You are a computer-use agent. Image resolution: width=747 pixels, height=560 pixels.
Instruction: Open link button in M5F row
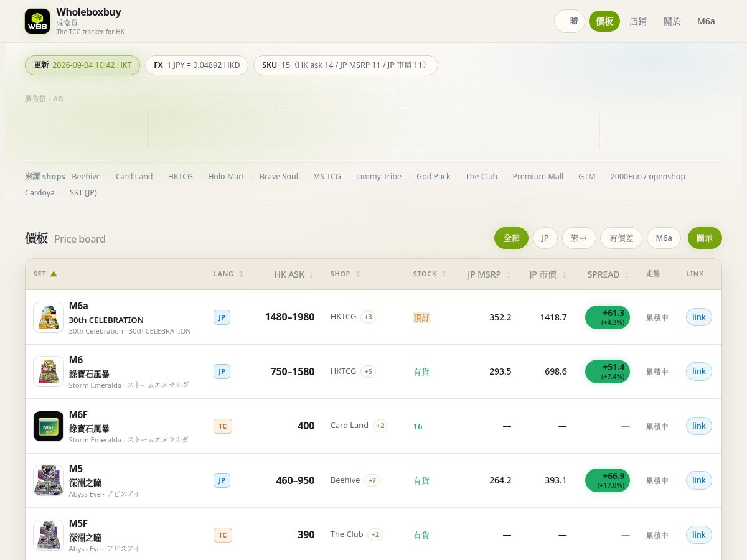699,534
